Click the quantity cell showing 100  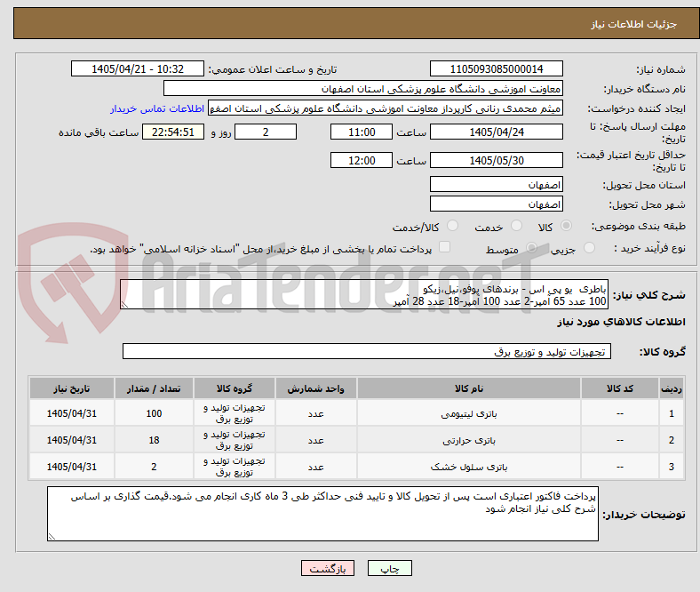click(x=154, y=413)
